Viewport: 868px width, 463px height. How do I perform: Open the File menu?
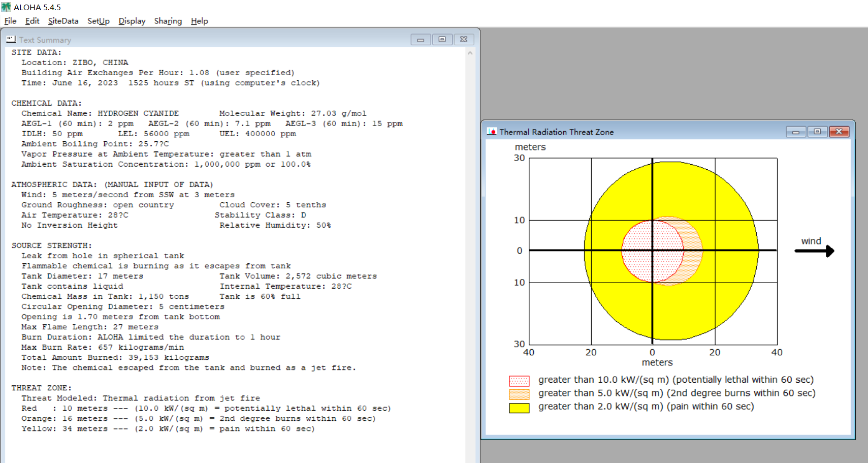click(x=10, y=21)
